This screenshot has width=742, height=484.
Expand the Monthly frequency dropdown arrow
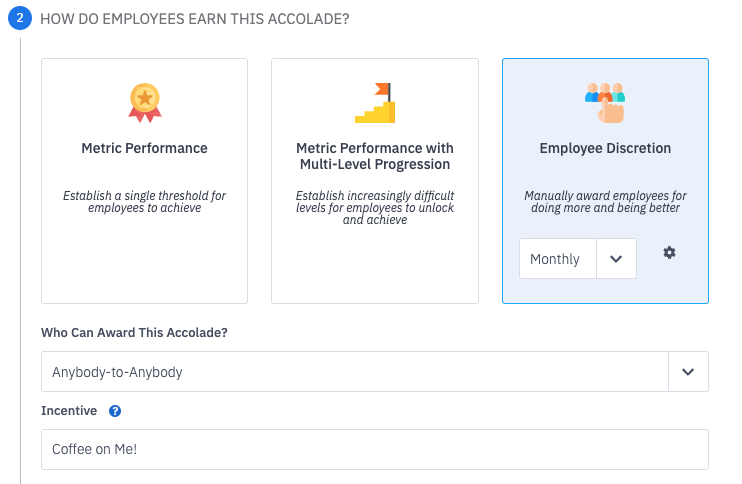coord(616,259)
